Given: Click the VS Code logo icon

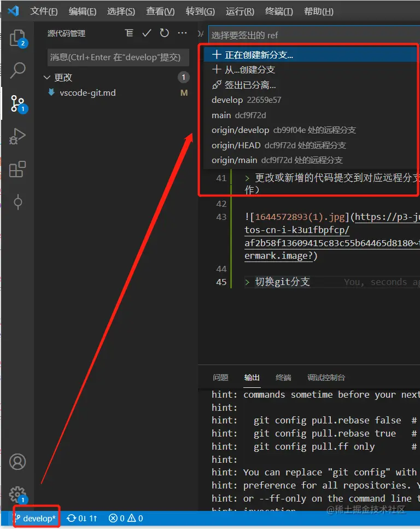Looking at the screenshot, I should (x=13, y=11).
